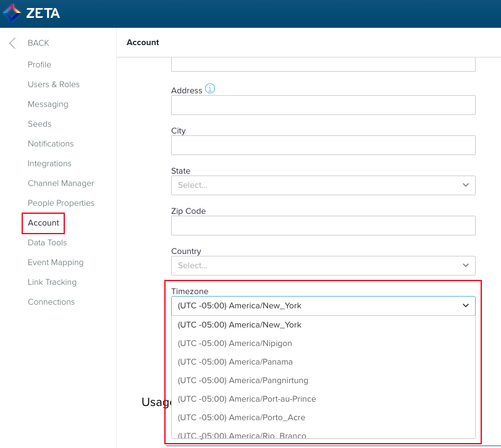This screenshot has width=501, height=448.
Task: Choose America/Panama from timezone list
Action: [x=235, y=361]
